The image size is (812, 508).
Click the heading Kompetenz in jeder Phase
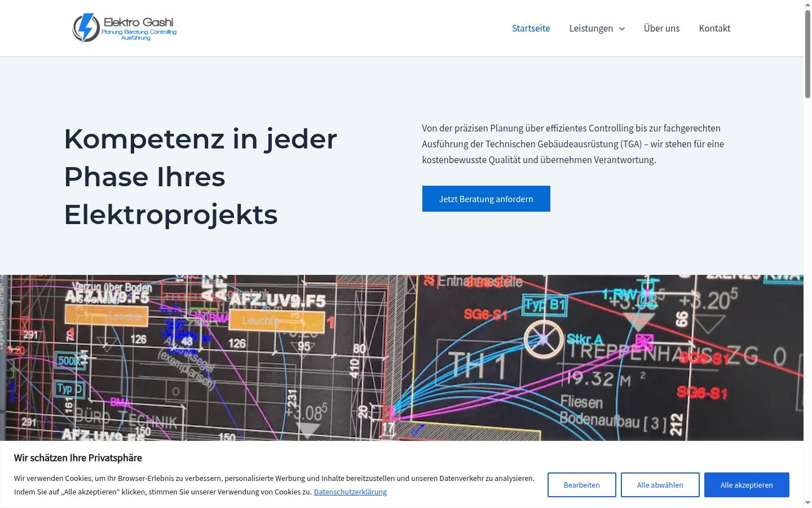coord(201,177)
